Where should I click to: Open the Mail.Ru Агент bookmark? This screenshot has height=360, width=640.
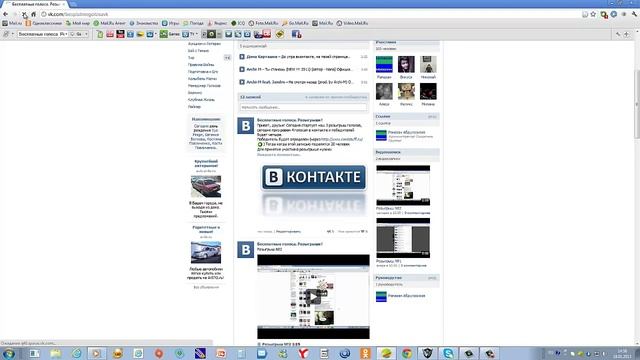(x=109, y=23)
